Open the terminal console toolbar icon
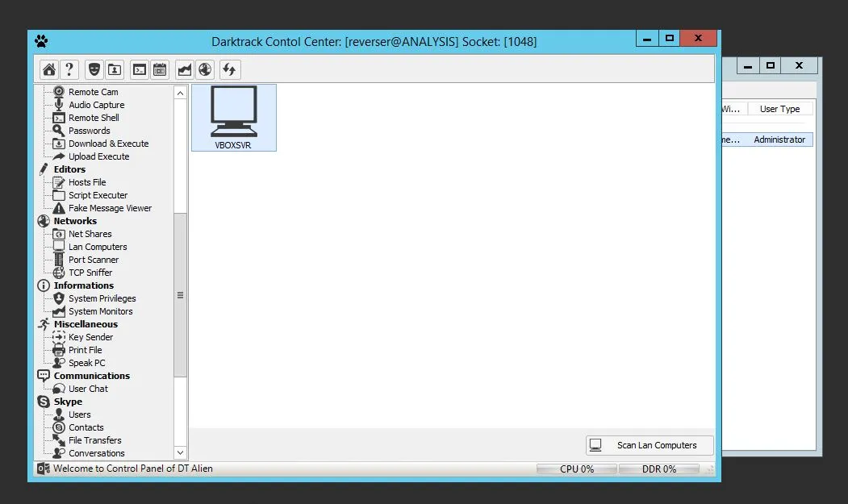Viewport: 848px width, 504px height. click(140, 70)
